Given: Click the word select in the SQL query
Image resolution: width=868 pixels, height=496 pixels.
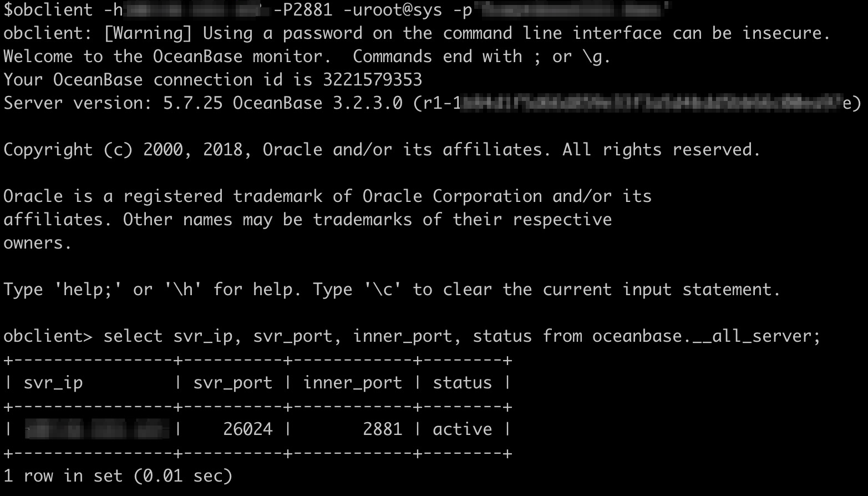Looking at the screenshot, I should click(x=133, y=336).
